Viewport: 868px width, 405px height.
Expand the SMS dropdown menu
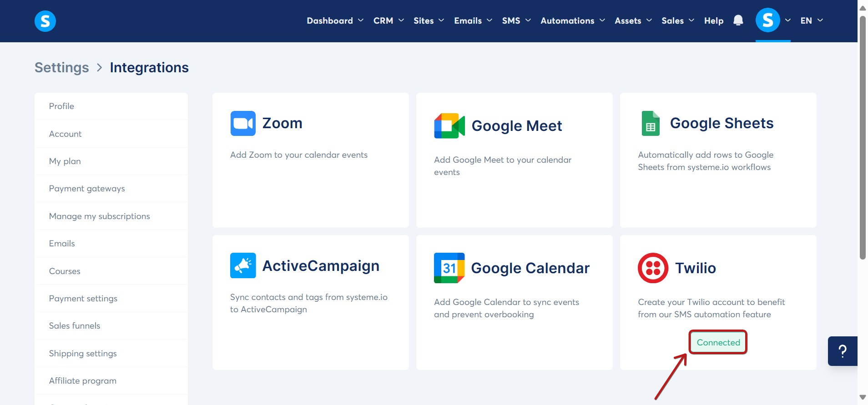[x=516, y=20]
